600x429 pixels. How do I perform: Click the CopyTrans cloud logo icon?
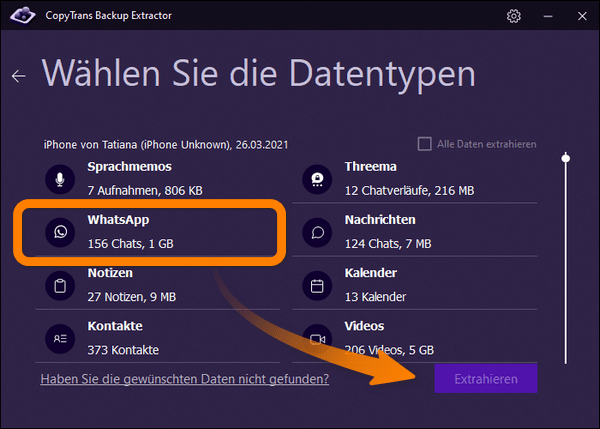click(23, 15)
